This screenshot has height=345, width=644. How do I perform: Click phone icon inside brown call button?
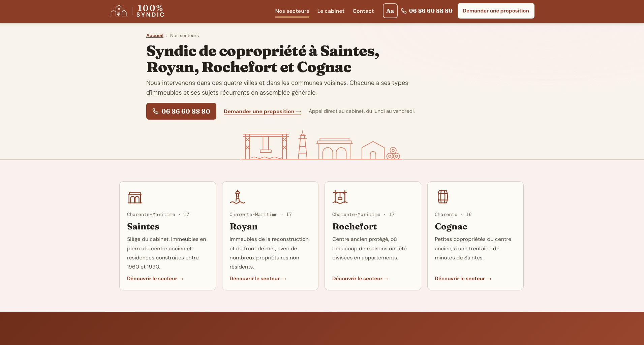(155, 111)
